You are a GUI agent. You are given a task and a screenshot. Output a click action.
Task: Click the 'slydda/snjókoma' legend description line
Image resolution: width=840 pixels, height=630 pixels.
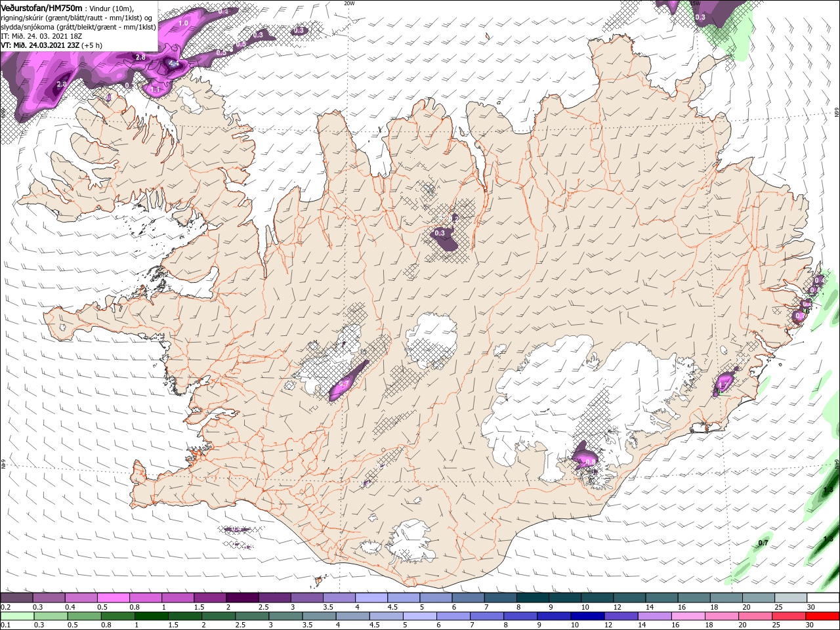point(79,27)
